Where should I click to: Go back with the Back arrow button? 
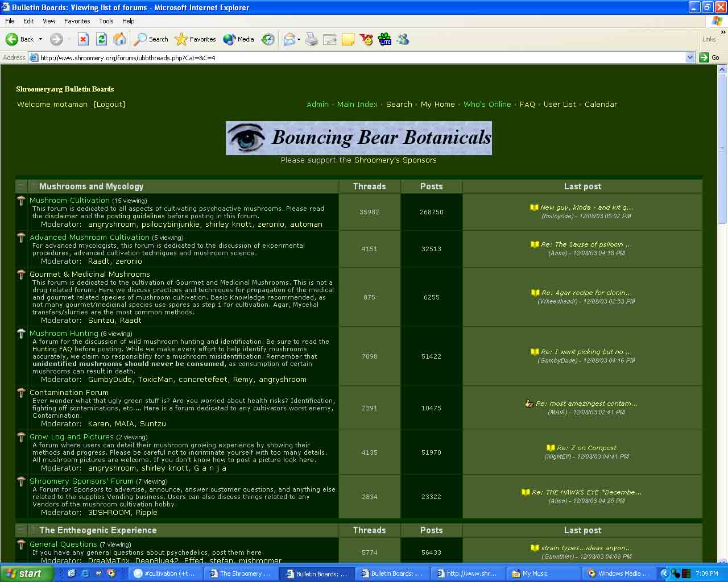19,39
